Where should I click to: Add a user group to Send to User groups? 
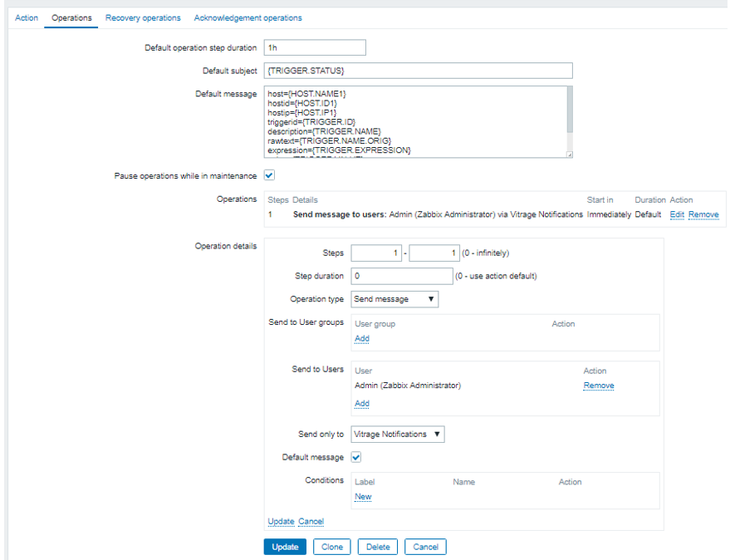pos(361,339)
